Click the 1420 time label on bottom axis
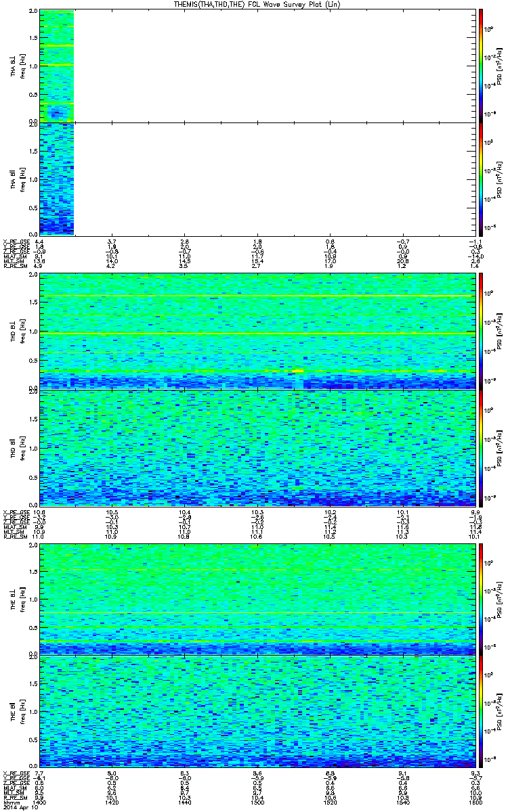Screen dimensions: 508x812 (x=112, y=802)
